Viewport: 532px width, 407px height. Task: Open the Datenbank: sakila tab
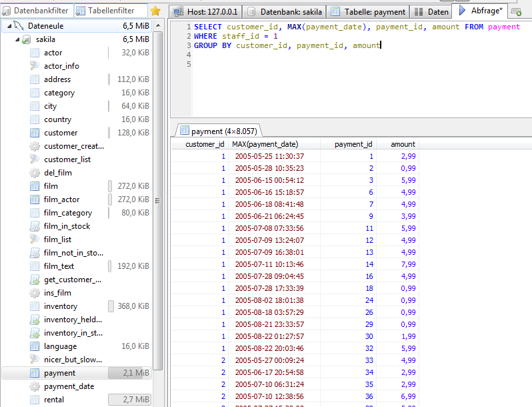tap(284, 11)
